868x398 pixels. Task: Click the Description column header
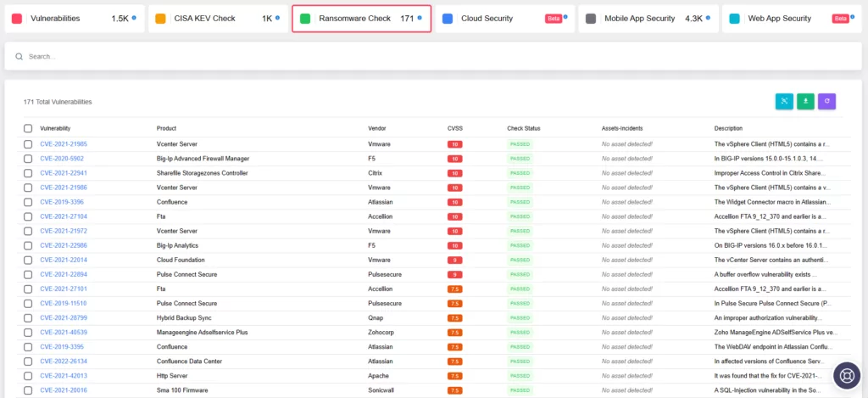[728, 129]
